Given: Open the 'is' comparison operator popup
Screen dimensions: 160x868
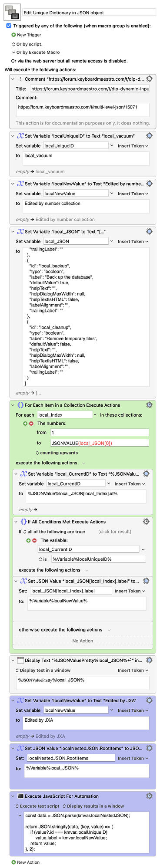Looking at the screenshot, I should click(43, 559).
